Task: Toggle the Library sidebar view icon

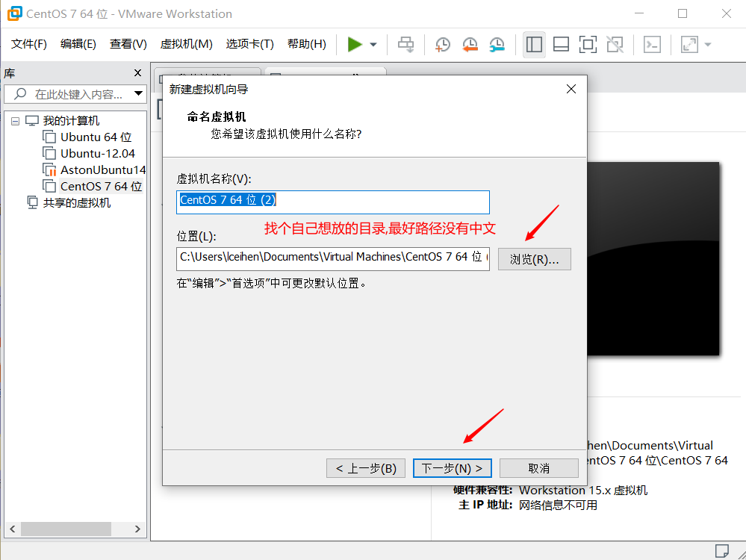Action: pyautogui.click(x=534, y=45)
